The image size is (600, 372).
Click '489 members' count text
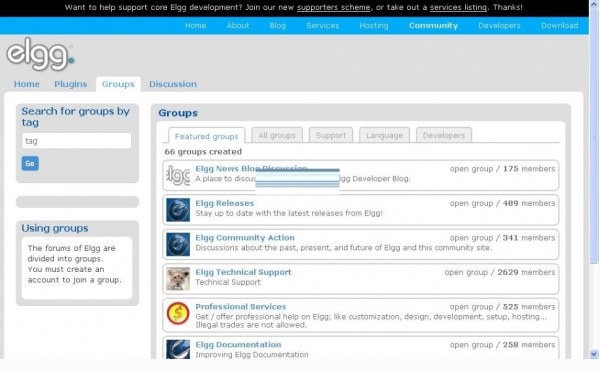[529, 203]
